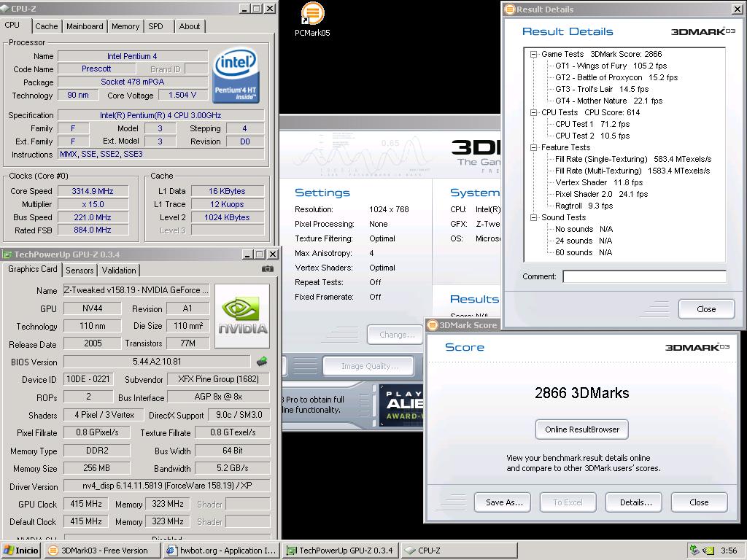Click the NVIDIA system tray icon
This screenshot has width=747, height=560.
[708, 551]
